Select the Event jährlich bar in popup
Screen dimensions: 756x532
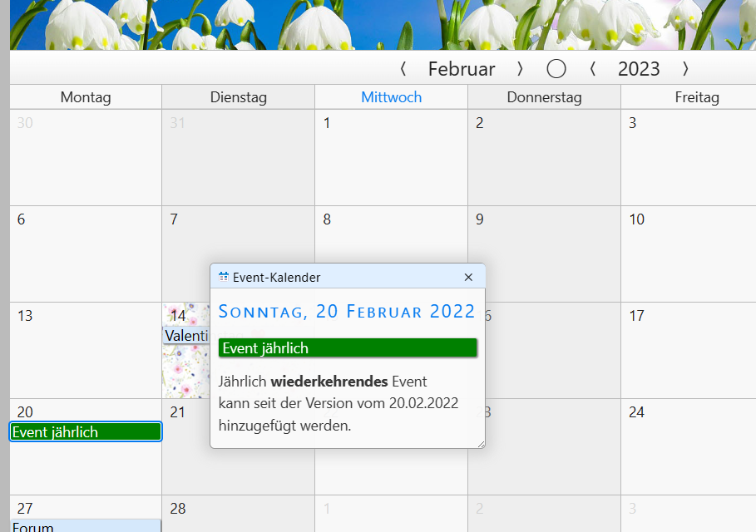click(x=348, y=348)
